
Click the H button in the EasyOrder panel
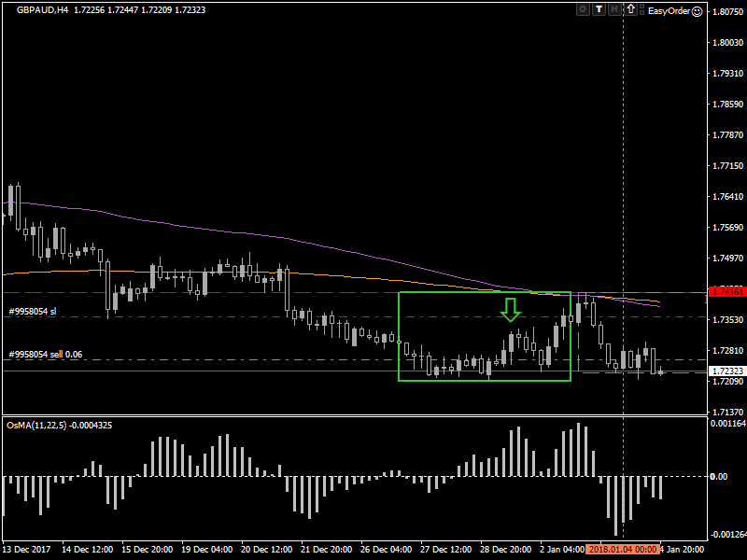(614, 9)
